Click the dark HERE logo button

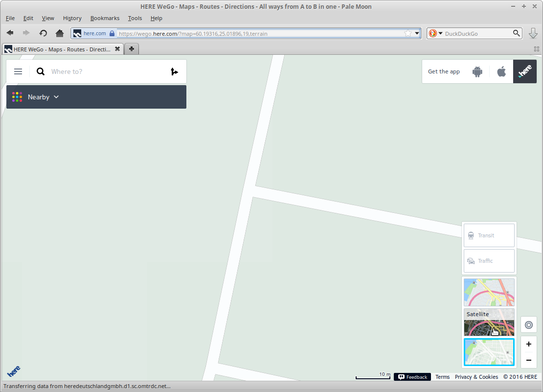pyautogui.click(x=525, y=71)
